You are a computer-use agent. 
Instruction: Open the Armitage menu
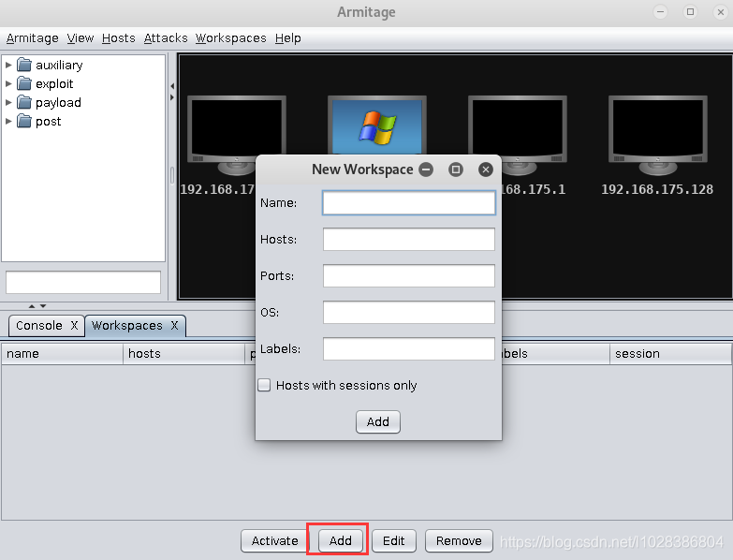(x=32, y=38)
